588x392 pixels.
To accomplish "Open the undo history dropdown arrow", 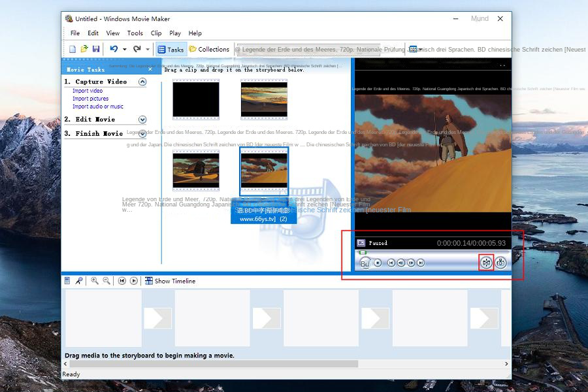I will coord(125,49).
